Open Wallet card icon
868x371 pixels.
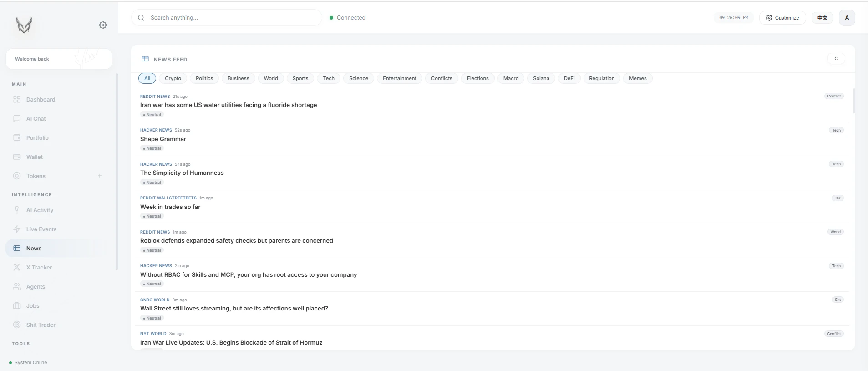tap(17, 157)
